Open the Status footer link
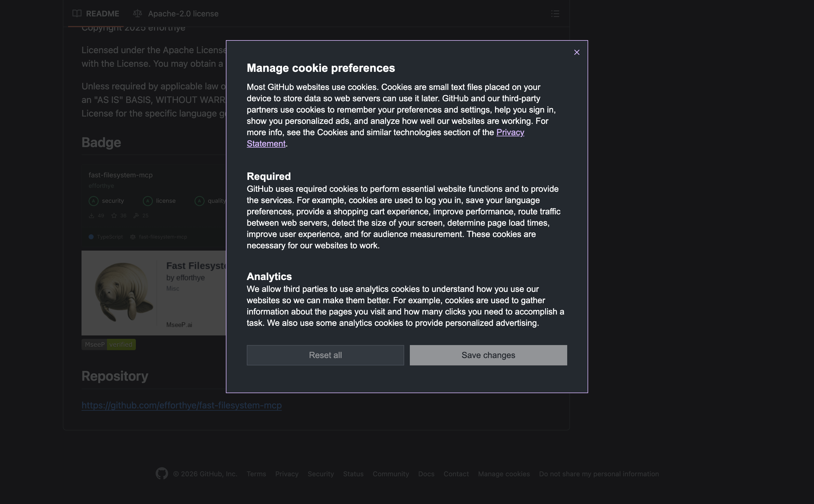This screenshot has width=814, height=504. click(353, 474)
